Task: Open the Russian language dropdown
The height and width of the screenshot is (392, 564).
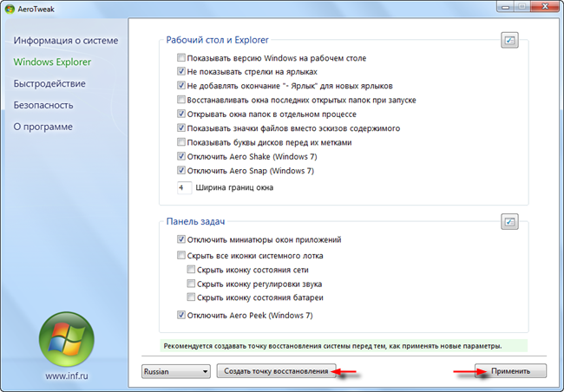Action: [176, 371]
